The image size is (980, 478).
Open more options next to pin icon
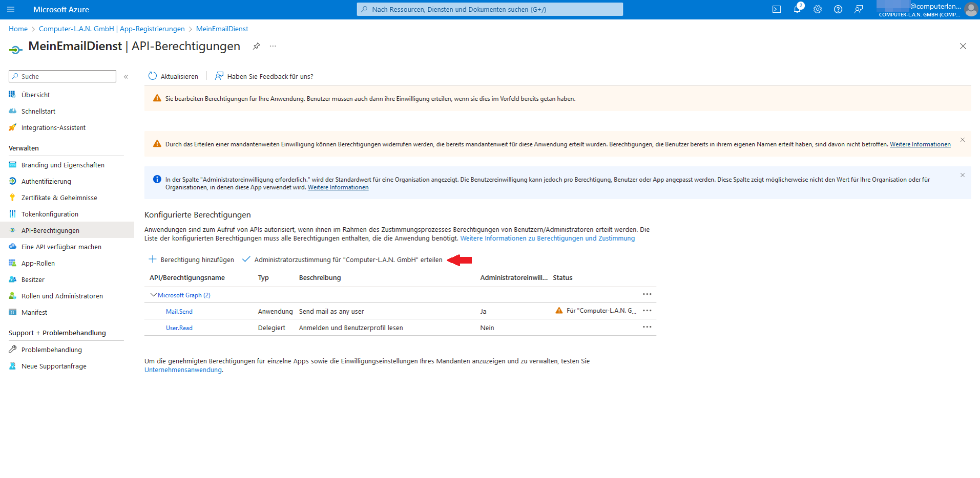click(273, 46)
